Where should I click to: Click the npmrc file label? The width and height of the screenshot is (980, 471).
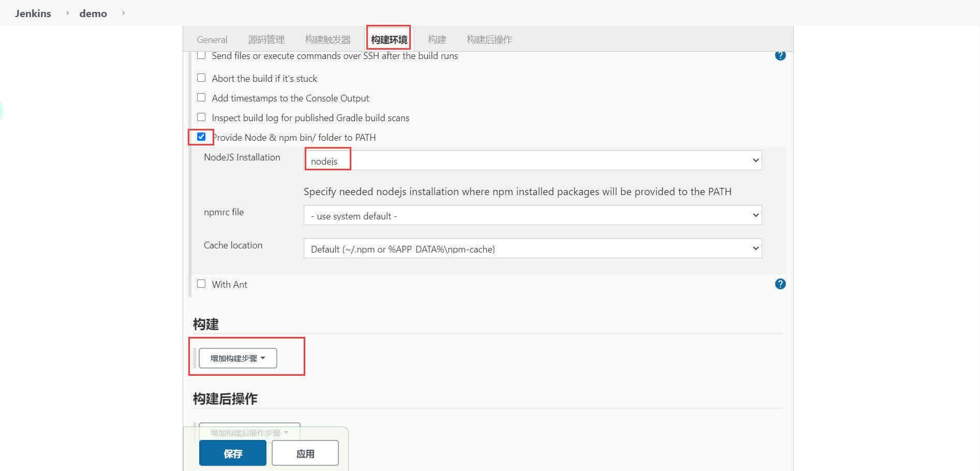[x=224, y=212]
